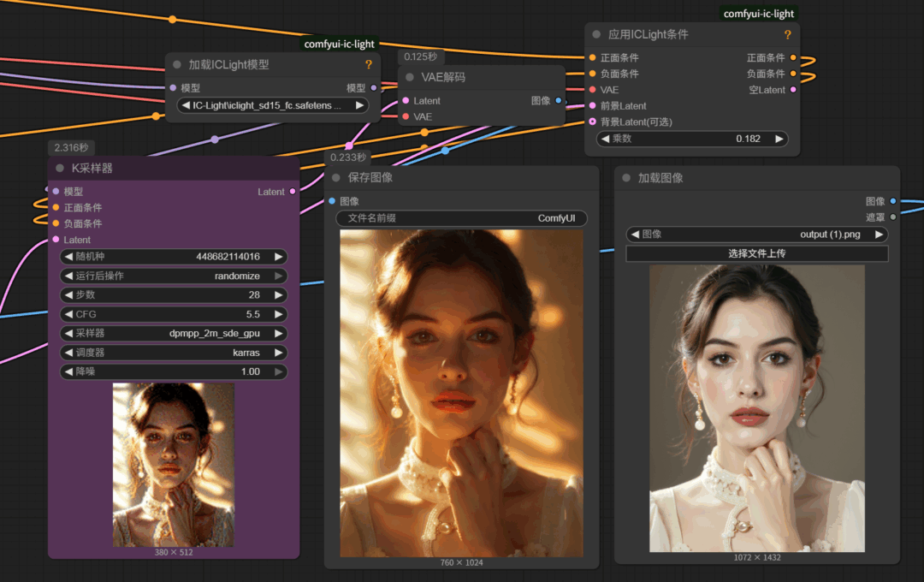Screen dimensions: 924x582
Task: Collapse 加载ICLight模型 node via its title dot
Action: 177,64
